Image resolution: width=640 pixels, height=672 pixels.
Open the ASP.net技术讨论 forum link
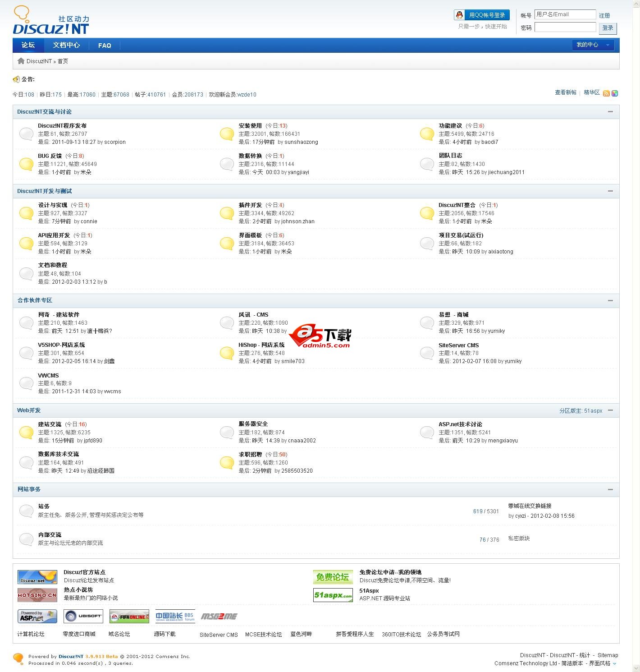point(460,424)
